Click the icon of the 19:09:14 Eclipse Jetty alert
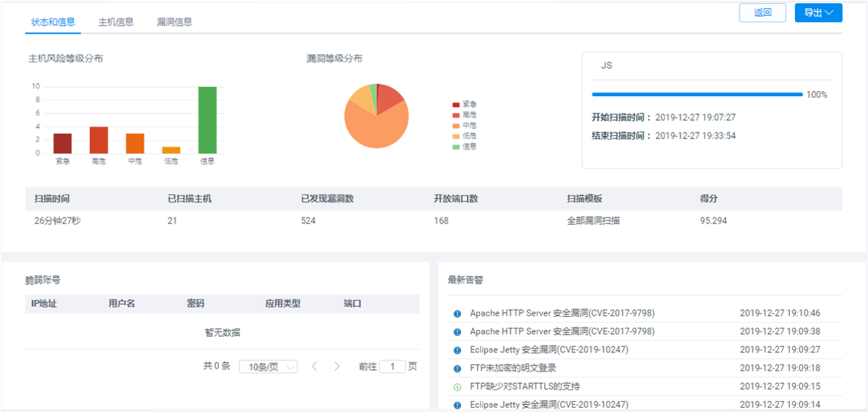 click(x=457, y=405)
